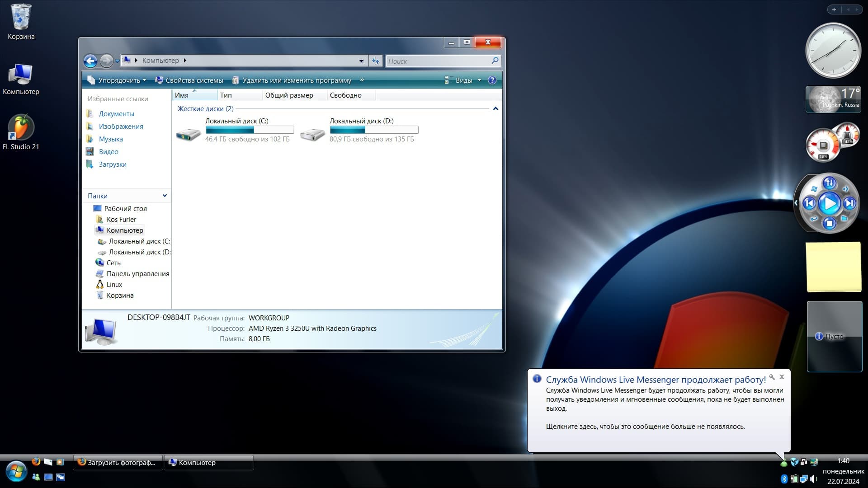868x488 pixels.
Task: Collapse the media gadget side panel arrow
Action: pos(796,203)
